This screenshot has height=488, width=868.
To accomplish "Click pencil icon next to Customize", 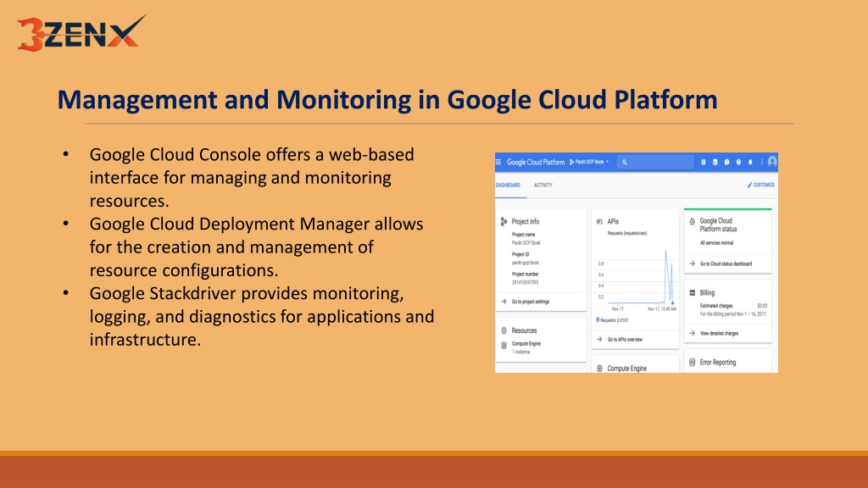I will pyautogui.click(x=749, y=185).
